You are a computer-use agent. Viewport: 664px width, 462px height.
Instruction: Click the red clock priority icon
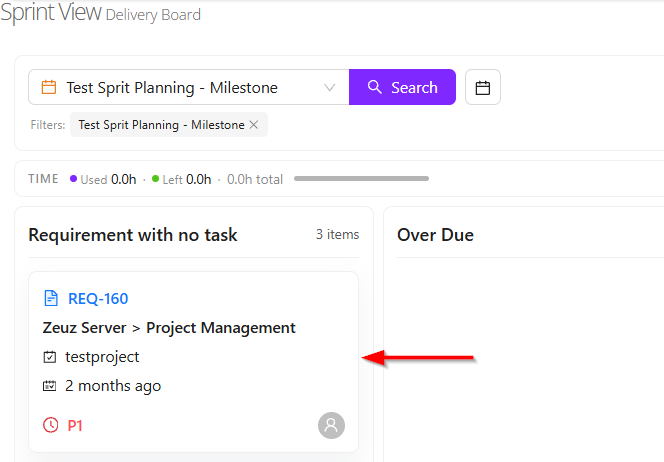[50, 425]
